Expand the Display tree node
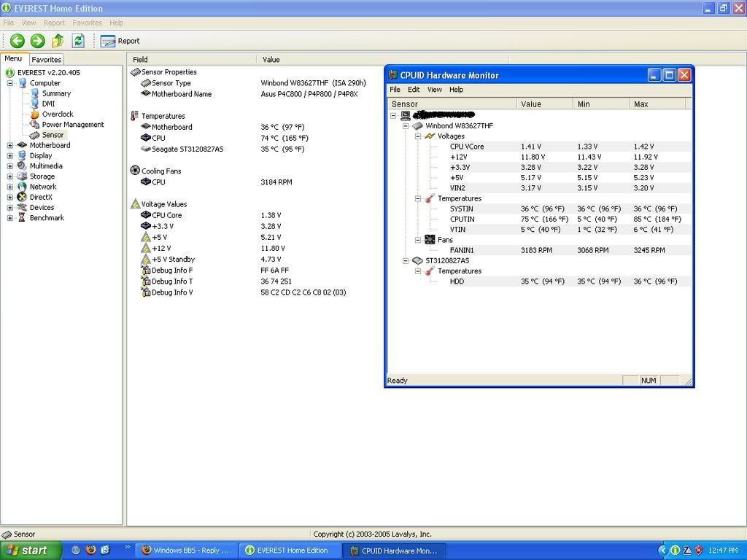The height and width of the screenshot is (560, 747). tap(10, 156)
